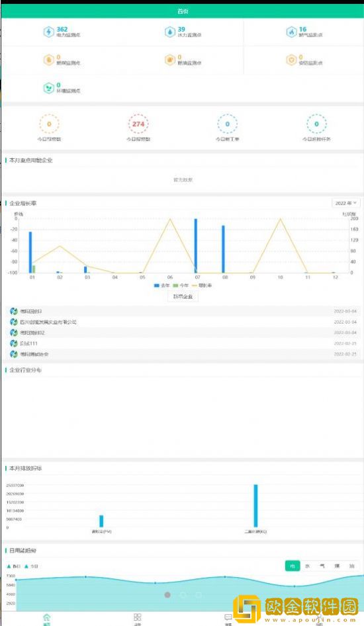Click the 274 today's alarm count circle
The height and width of the screenshot is (626, 364).
[x=138, y=124]
